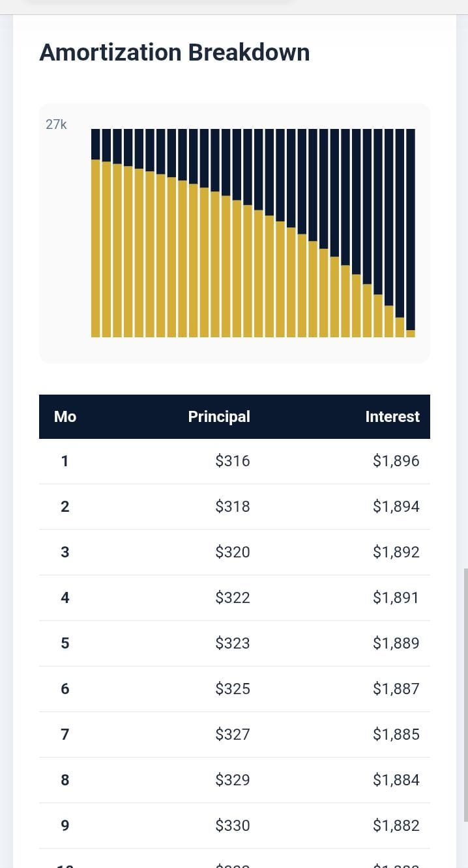Select the Interest column header
Image resolution: width=468 pixels, height=868 pixels.
point(392,417)
